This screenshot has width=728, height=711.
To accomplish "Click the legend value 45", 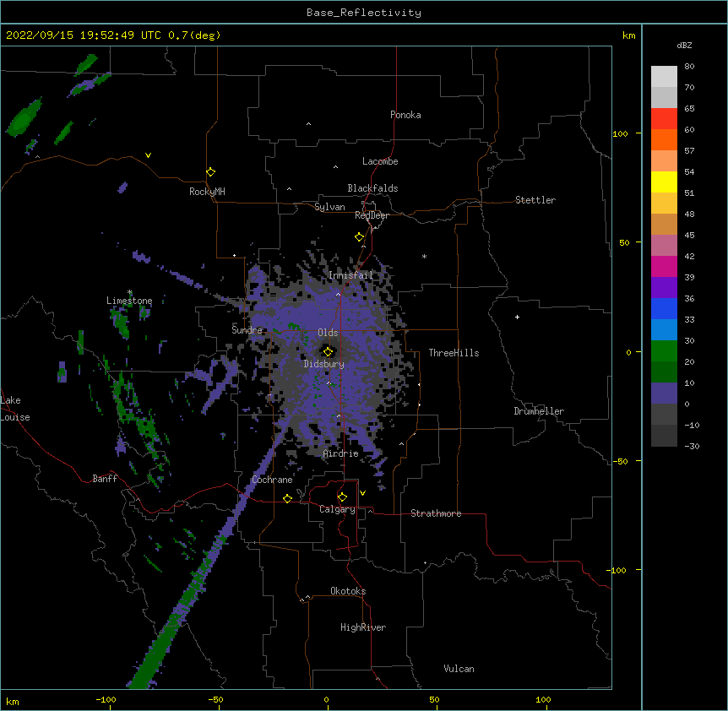I will tap(689, 236).
